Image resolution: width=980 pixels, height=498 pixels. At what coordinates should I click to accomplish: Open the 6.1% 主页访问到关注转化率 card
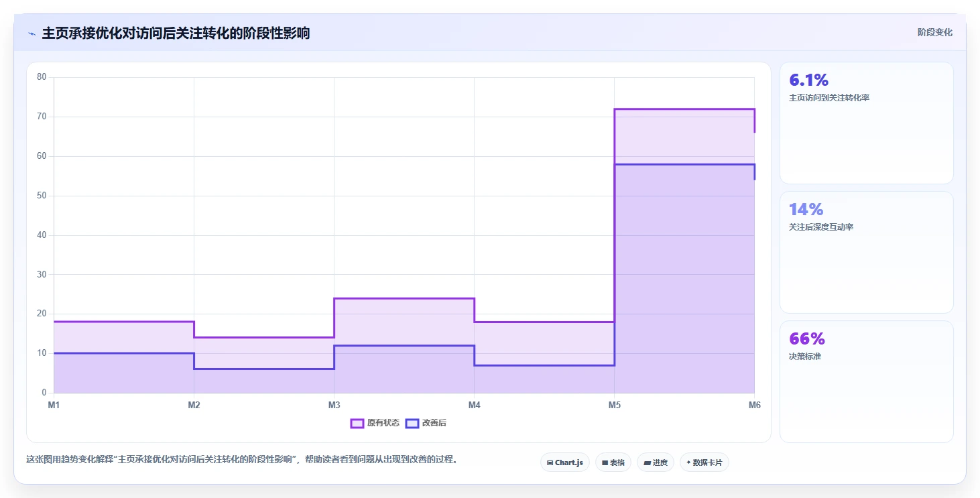click(x=866, y=123)
